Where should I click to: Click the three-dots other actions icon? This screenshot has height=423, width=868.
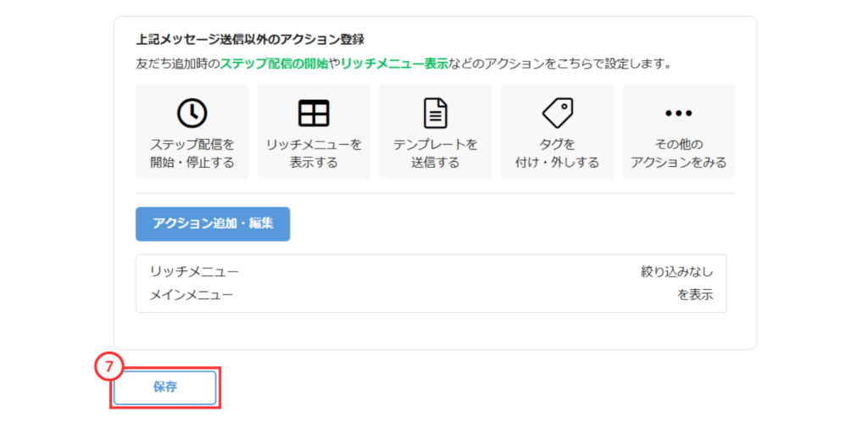tap(679, 113)
